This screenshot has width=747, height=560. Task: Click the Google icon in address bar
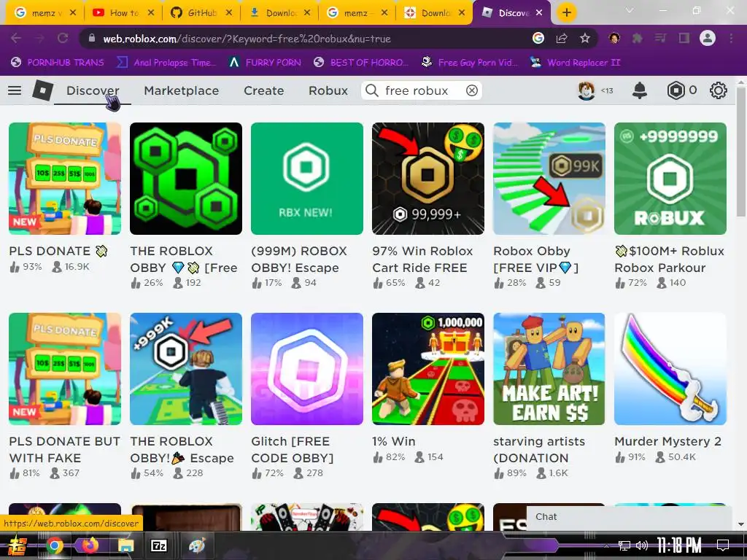(x=538, y=39)
